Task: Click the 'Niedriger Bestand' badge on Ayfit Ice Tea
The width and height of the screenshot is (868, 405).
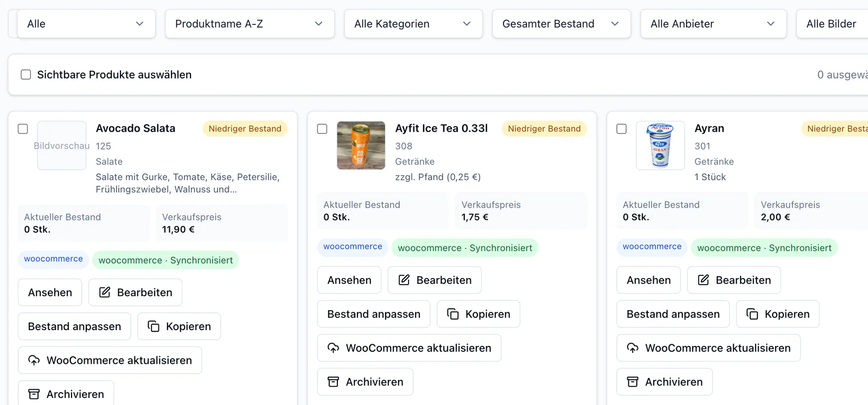Action: [x=544, y=128]
